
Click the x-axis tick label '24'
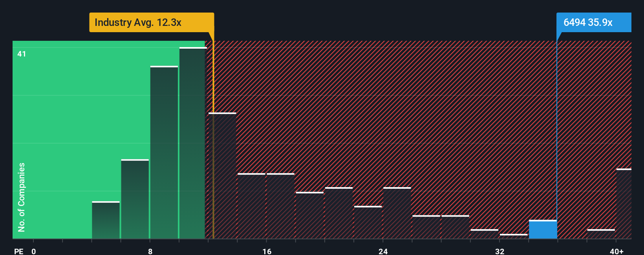point(383,251)
